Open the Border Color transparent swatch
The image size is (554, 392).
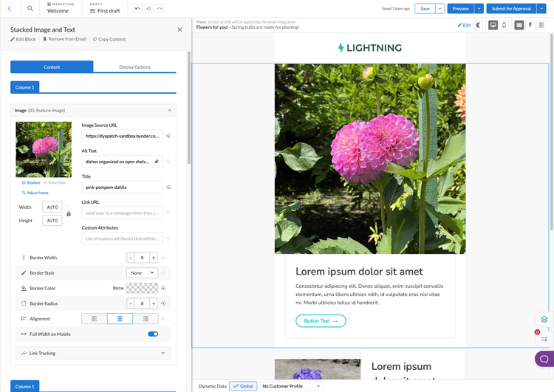[142, 288]
